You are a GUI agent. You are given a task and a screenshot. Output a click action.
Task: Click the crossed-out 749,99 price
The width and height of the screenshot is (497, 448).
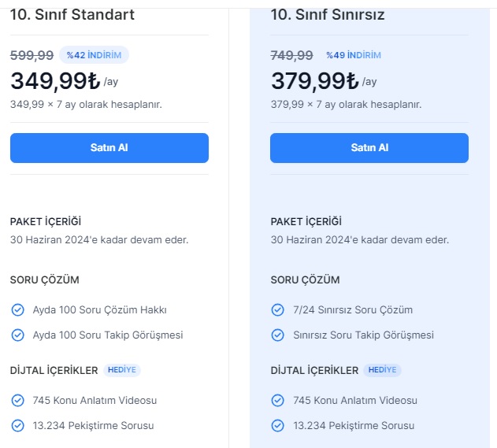(x=292, y=55)
